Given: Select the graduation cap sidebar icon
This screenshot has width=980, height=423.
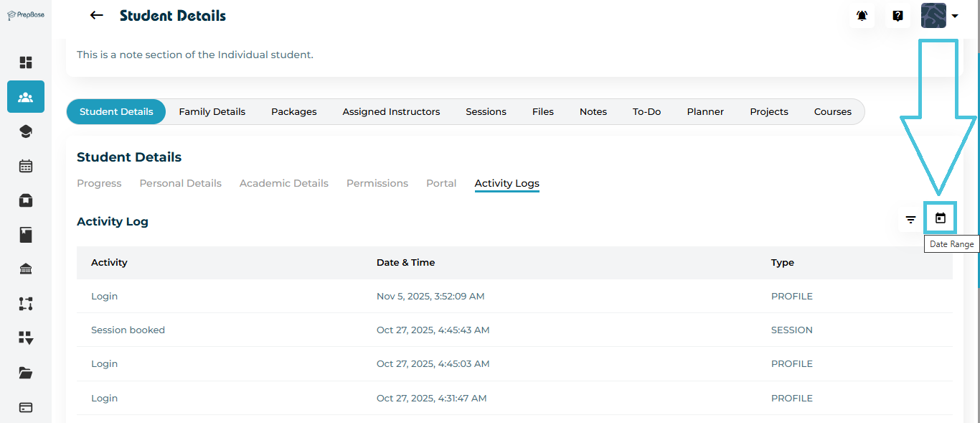Looking at the screenshot, I should (x=26, y=131).
